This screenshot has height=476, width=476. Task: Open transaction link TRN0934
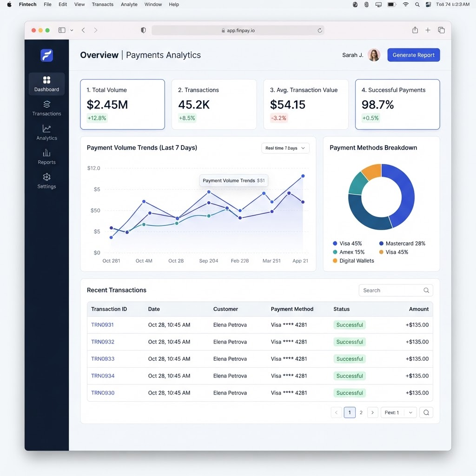coord(103,376)
